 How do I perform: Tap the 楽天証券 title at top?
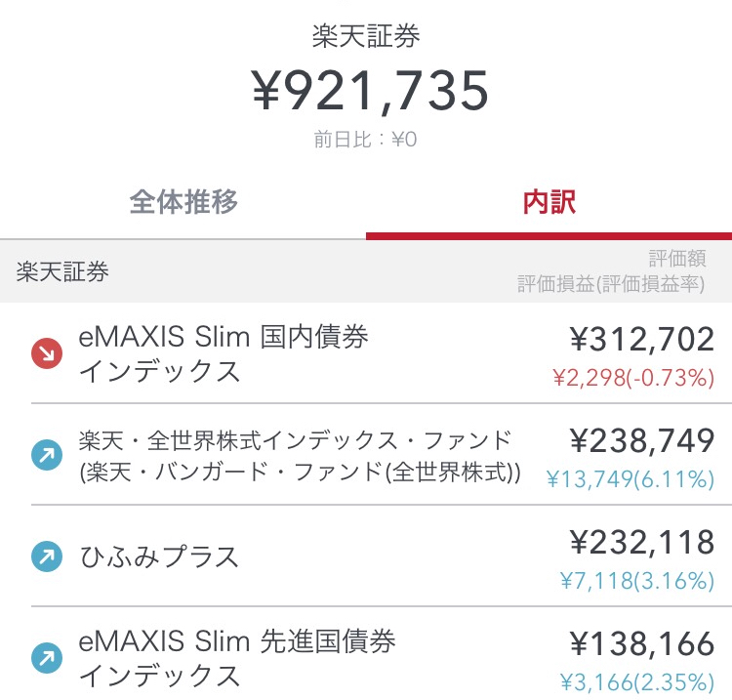(x=366, y=36)
